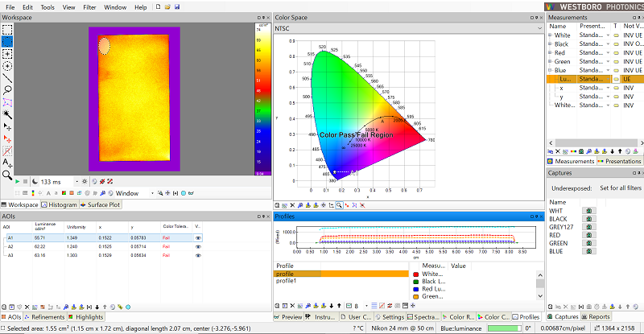Open the Filter menu

pos(89,7)
